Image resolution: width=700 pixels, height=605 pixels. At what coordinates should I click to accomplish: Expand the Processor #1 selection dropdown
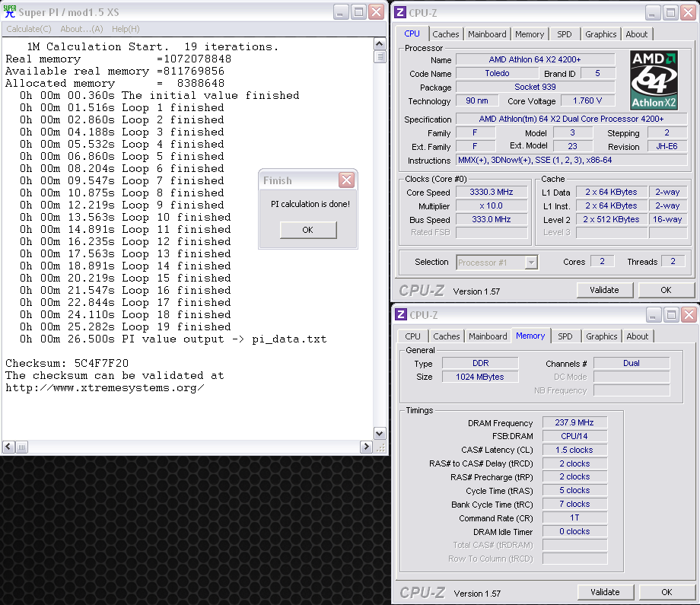pyautogui.click(x=531, y=263)
